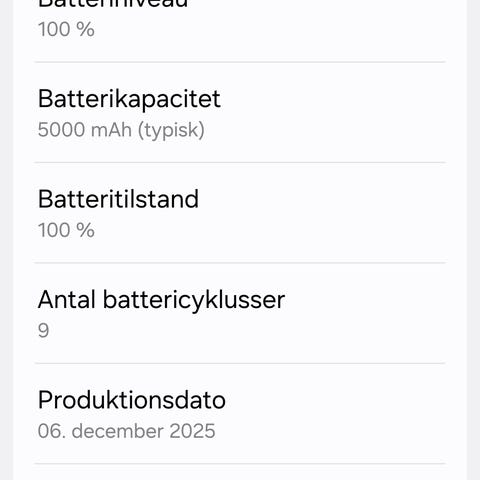Click the divider line above Batterikapacitet
The height and width of the screenshot is (480, 480).
240,62
